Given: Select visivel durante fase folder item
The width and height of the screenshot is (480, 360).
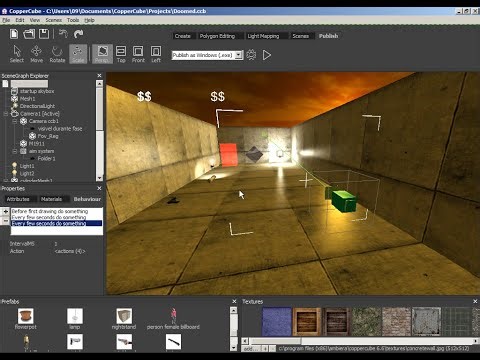Looking at the screenshot, I should pyautogui.click(x=60, y=128).
